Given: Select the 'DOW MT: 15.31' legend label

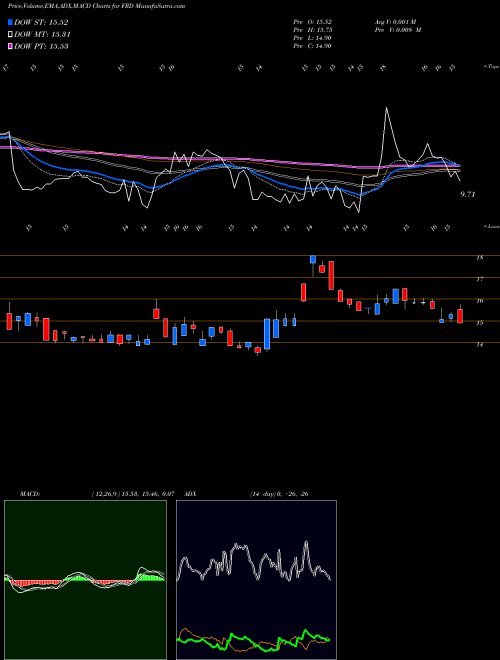Looking at the screenshot, I should [x=42, y=35].
